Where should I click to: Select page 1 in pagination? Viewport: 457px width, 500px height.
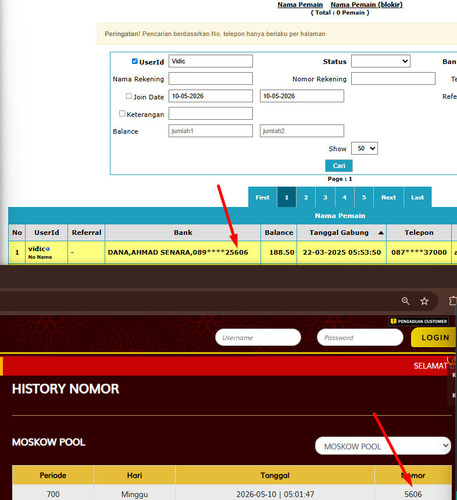click(286, 197)
